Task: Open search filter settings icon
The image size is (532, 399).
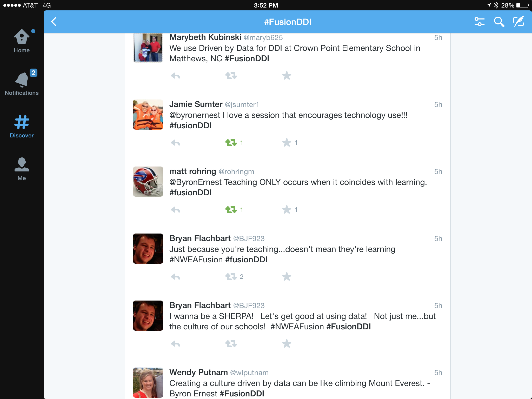Action: click(479, 22)
